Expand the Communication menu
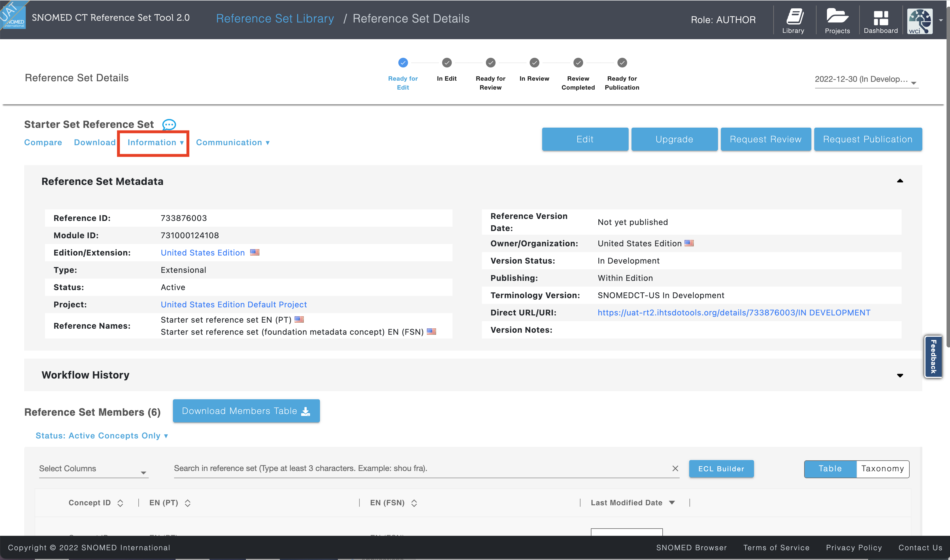Screen dimensions: 950x560 [233, 142]
